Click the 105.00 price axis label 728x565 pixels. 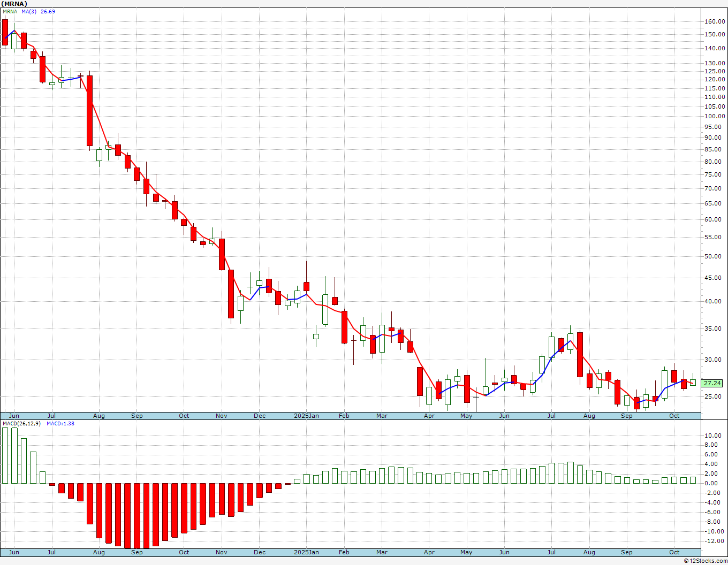point(715,106)
